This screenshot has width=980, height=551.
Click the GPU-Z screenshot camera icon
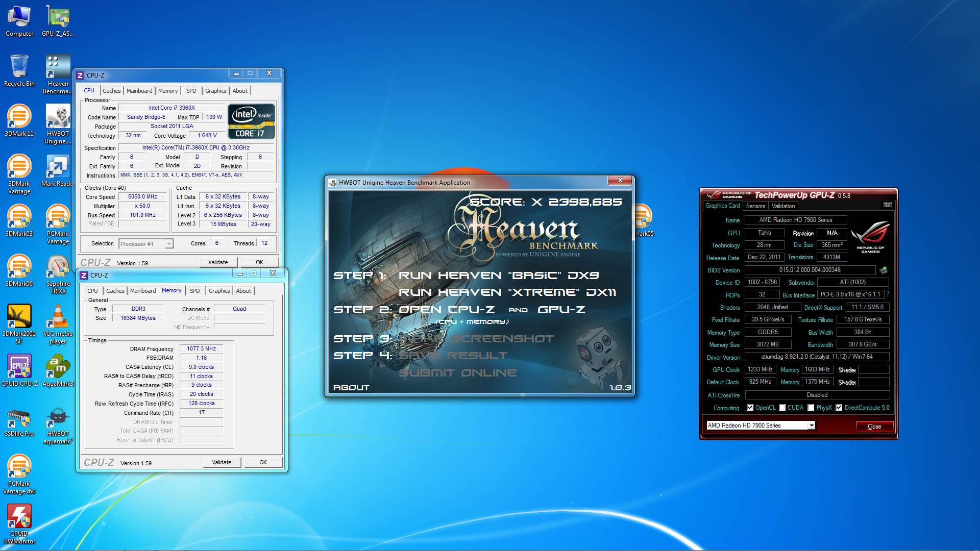[x=888, y=205]
